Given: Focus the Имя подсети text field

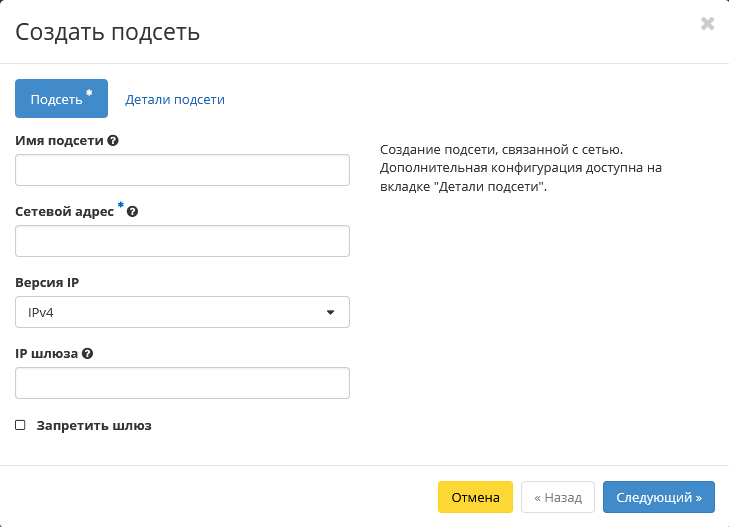Looking at the screenshot, I should (x=182, y=170).
